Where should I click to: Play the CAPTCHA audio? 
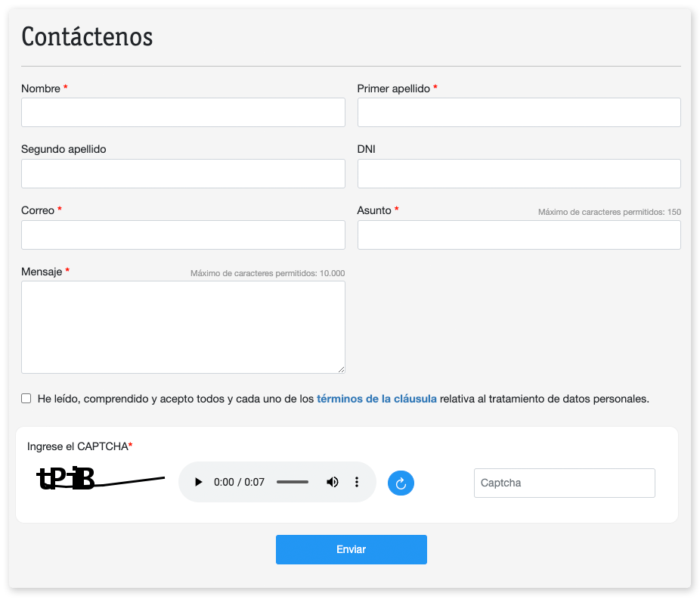coord(199,482)
